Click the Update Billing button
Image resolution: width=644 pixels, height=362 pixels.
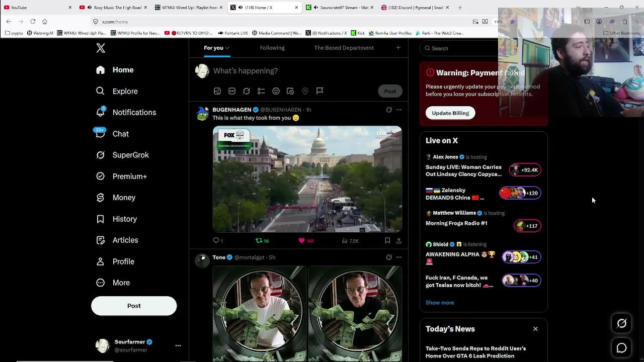pos(450,113)
